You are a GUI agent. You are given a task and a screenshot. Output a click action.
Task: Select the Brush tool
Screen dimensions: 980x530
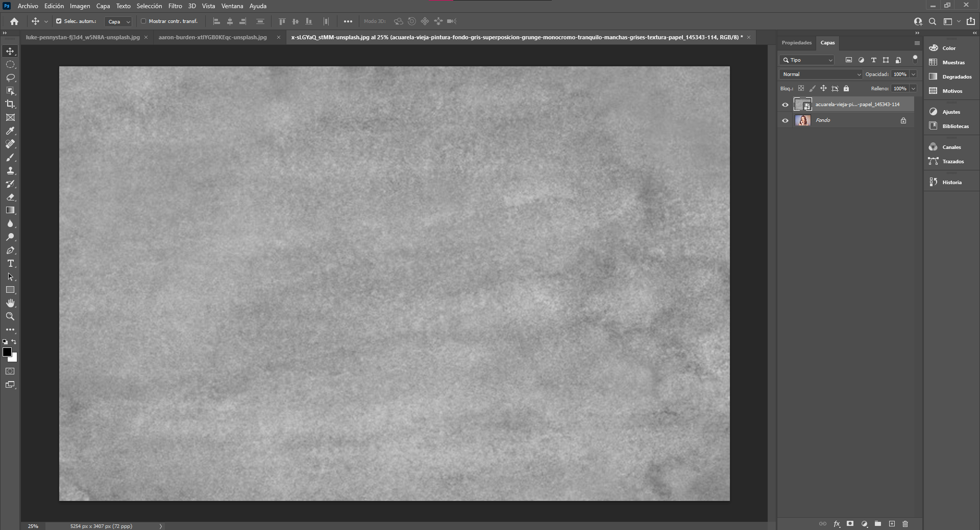pyautogui.click(x=10, y=158)
